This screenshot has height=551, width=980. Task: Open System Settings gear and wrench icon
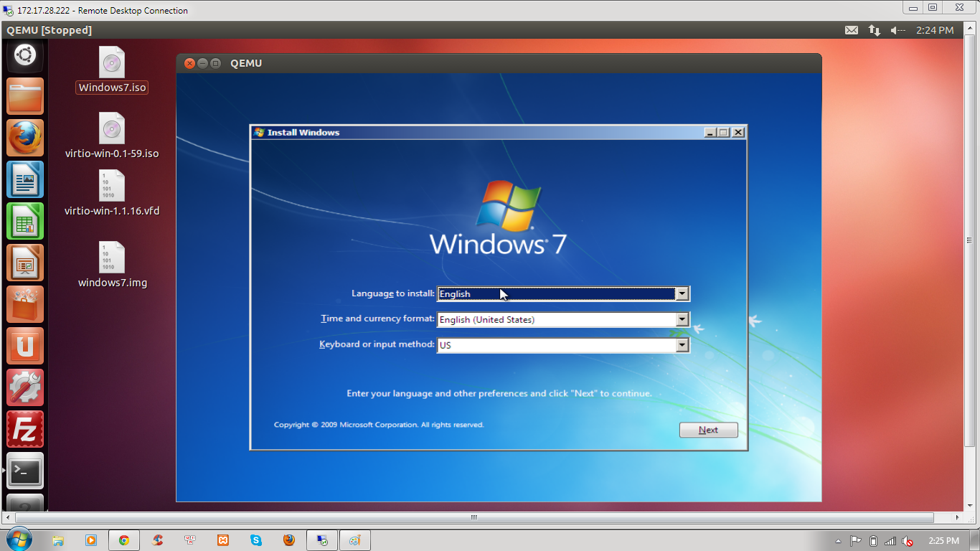(x=25, y=387)
